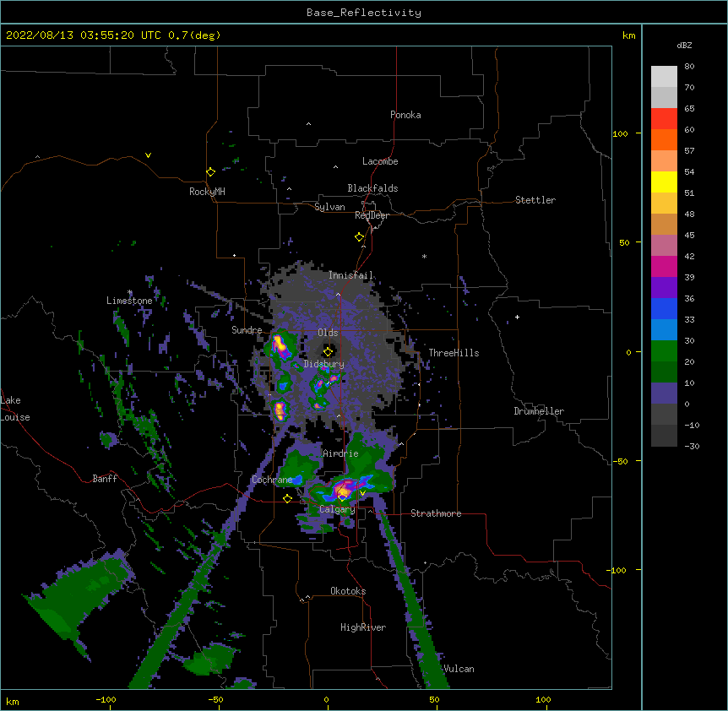
Task: Select the purple 36-39 dBZ legend swatch
Action: (x=664, y=288)
